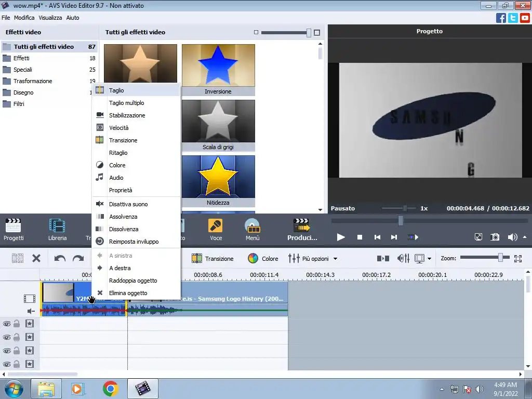Stop the preview playback
The image size is (532, 399).
[360, 237]
